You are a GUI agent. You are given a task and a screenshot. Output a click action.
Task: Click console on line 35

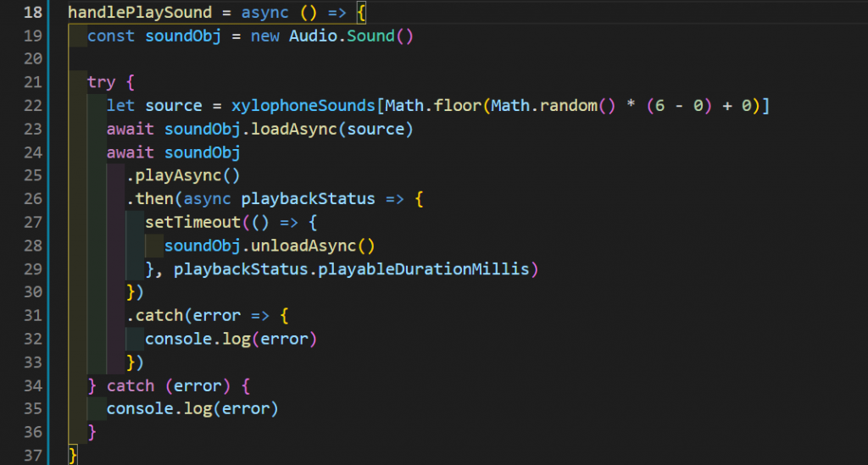[x=140, y=409]
